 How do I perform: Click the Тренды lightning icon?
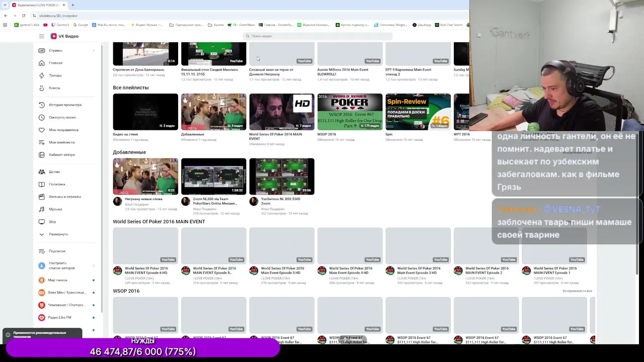coord(42,75)
